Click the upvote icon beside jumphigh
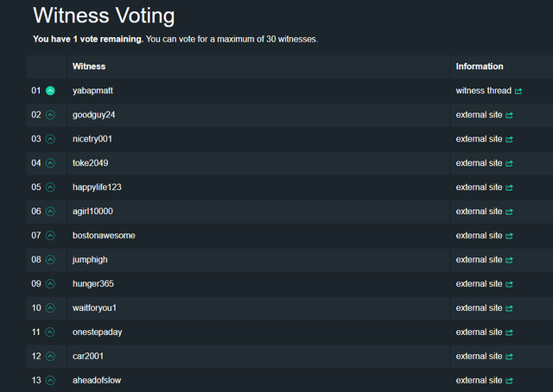 [50, 260]
